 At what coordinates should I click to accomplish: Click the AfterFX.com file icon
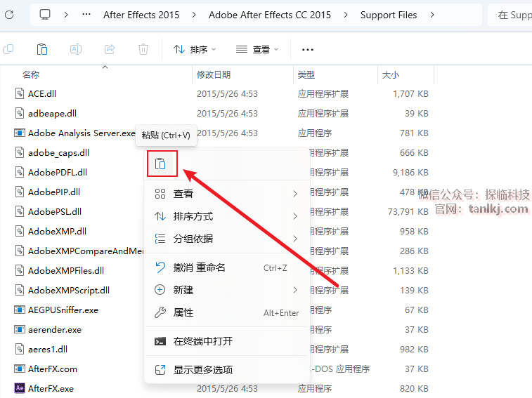coord(20,369)
